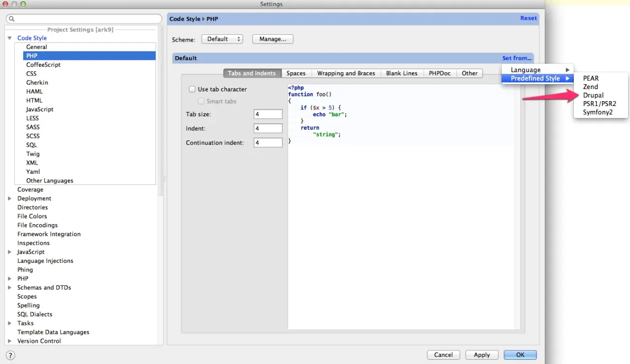The image size is (630, 364).
Task: Choose the PEAR predefined style
Action: [591, 78]
